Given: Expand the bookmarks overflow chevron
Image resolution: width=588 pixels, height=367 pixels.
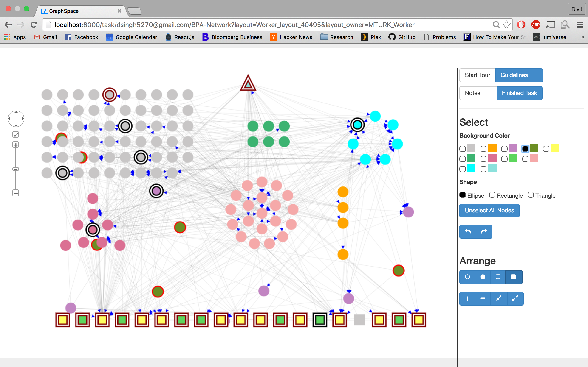Looking at the screenshot, I should coord(582,37).
